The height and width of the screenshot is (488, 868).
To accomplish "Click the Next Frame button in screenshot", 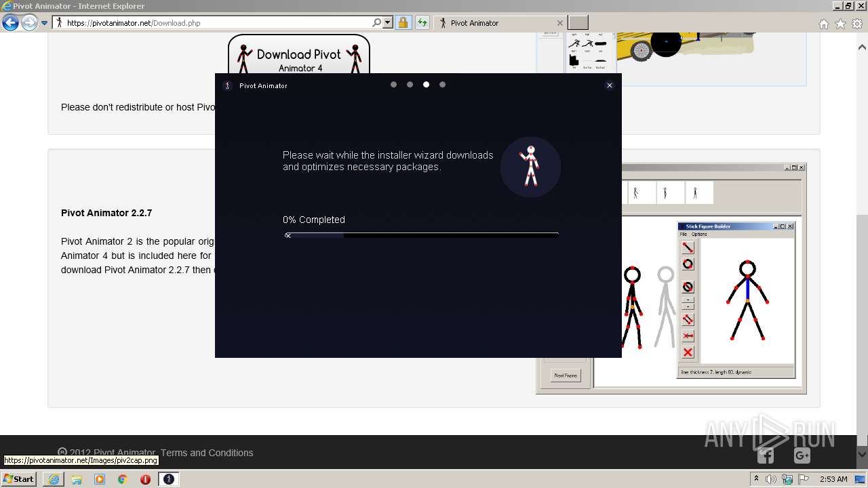I will click(566, 375).
